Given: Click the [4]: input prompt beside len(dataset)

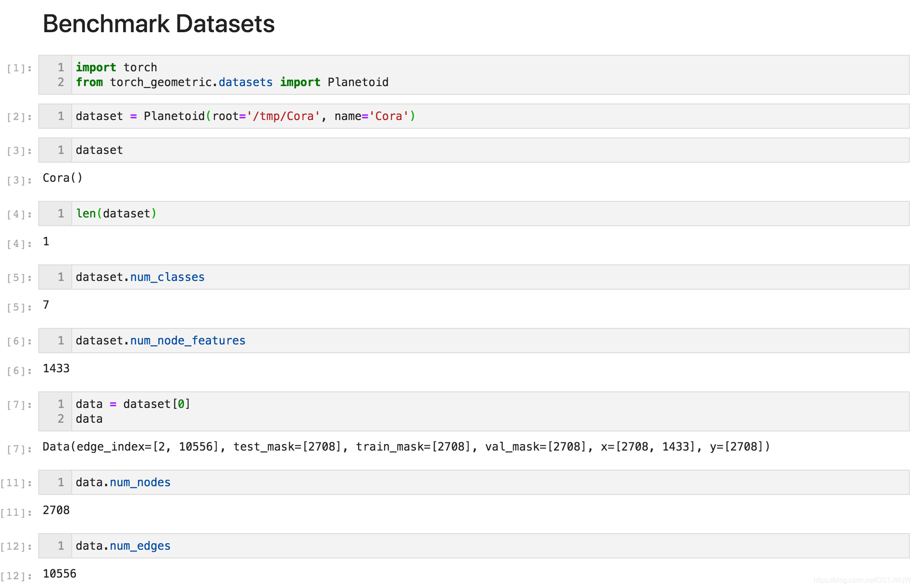Looking at the screenshot, I should point(19,214).
